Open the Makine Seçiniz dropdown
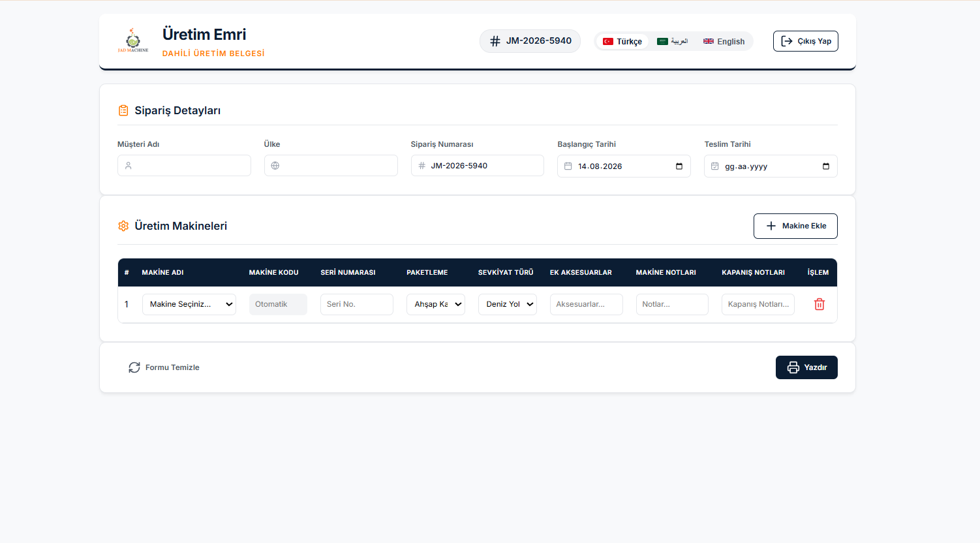The width and height of the screenshot is (980, 543). click(189, 304)
